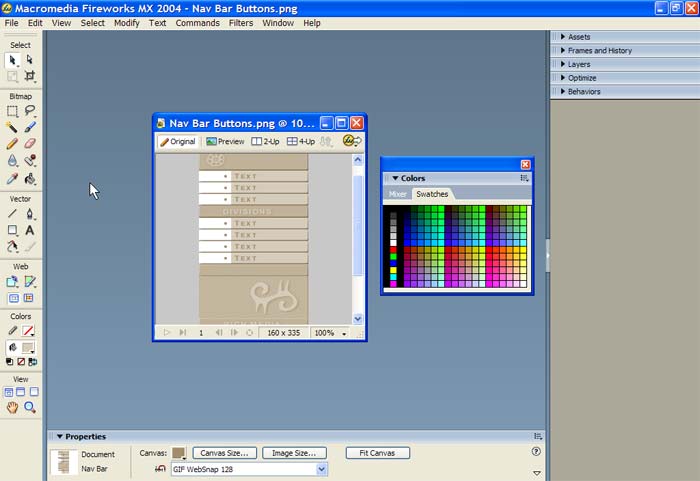Select the Marquee tool
The width and height of the screenshot is (700, 481).
12,111
